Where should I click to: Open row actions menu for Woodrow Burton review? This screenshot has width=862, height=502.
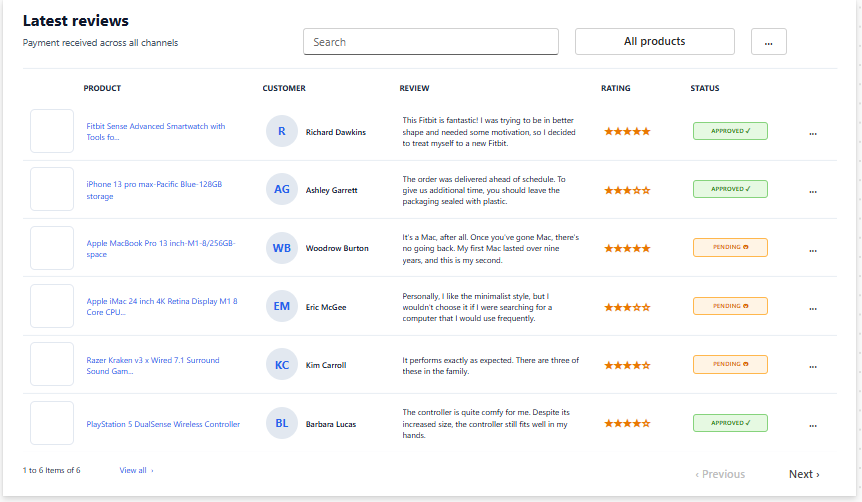click(813, 251)
